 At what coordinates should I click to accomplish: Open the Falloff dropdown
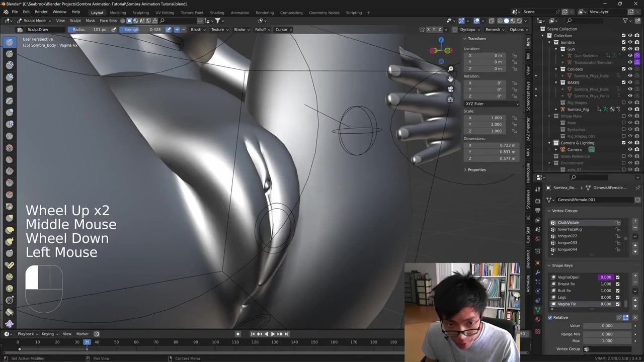[x=262, y=30]
